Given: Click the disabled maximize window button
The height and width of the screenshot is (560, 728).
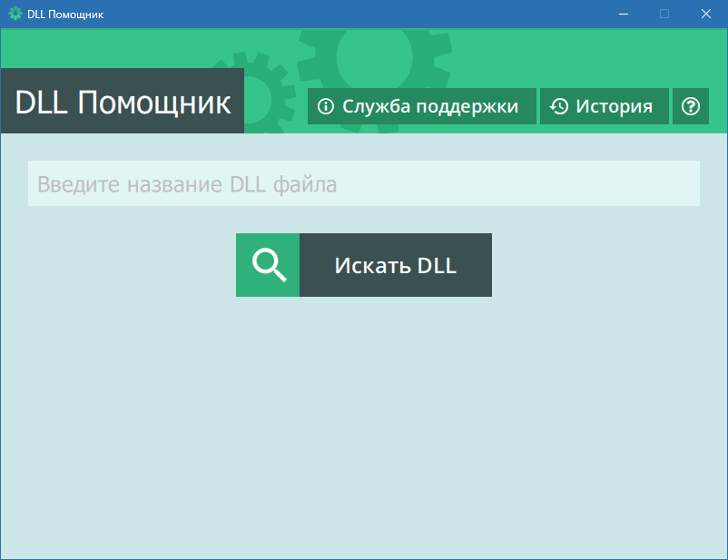Looking at the screenshot, I should point(664,14).
